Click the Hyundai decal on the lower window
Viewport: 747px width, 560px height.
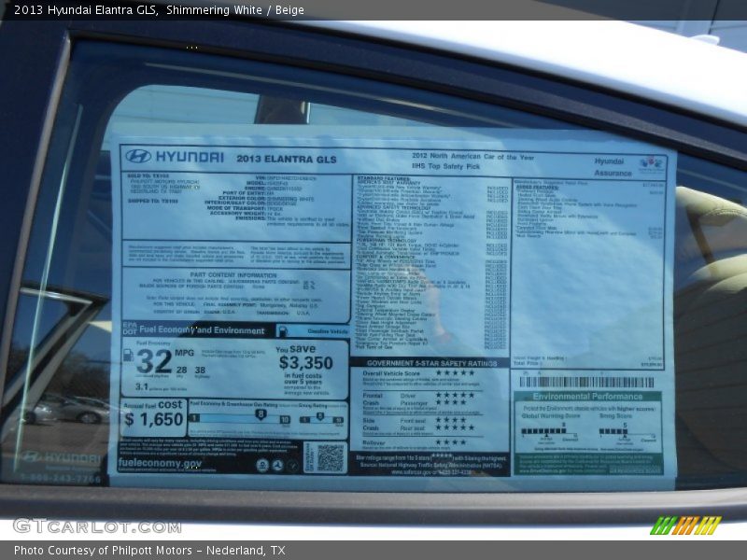coord(62,458)
